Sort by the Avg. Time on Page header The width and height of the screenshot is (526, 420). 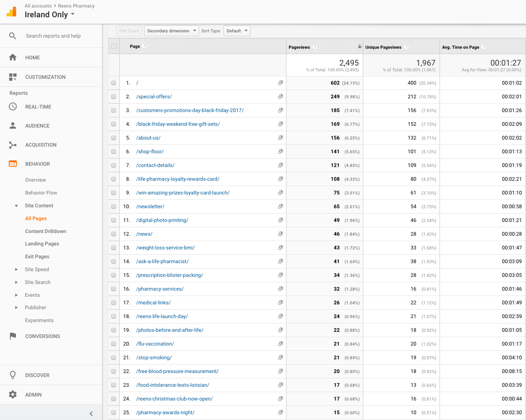click(x=461, y=47)
